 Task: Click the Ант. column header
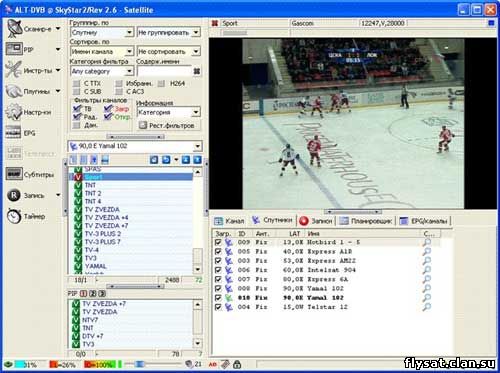262,233
